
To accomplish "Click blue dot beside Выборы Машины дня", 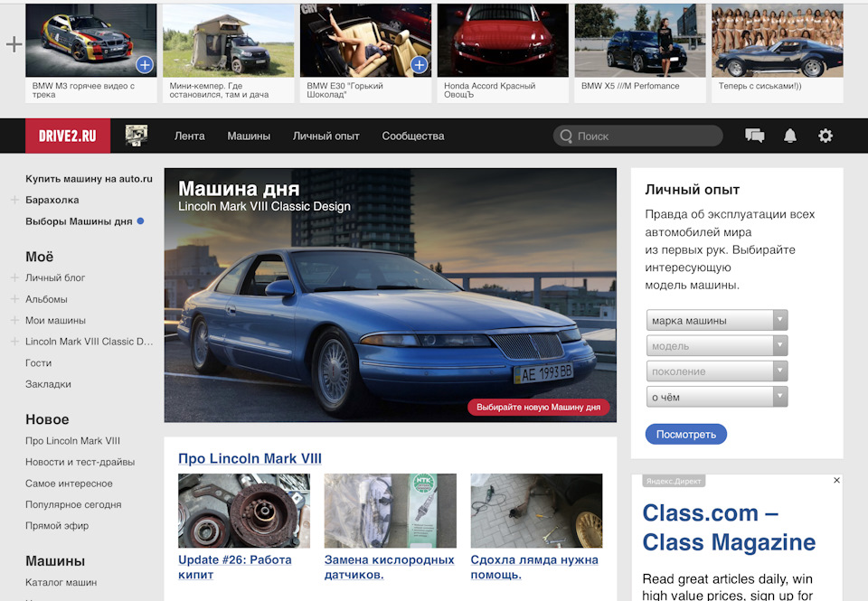I will pos(141,221).
